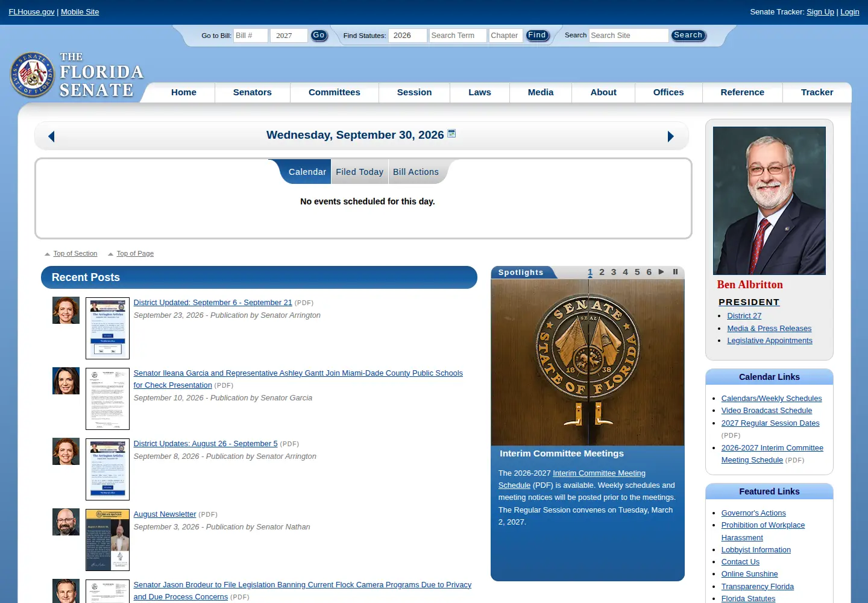Open the Session menu

pos(414,92)
